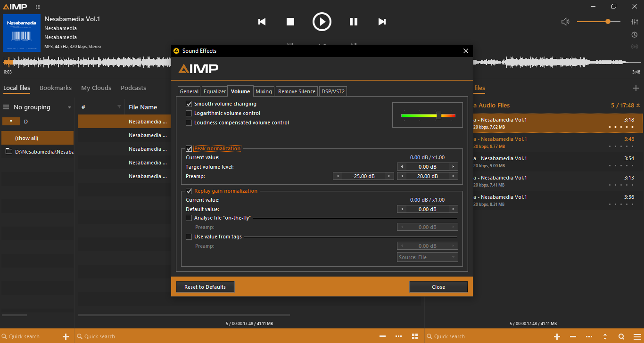Select the D:\Nesabamedia folder in tree
The image size is (644, 343).
40,152
